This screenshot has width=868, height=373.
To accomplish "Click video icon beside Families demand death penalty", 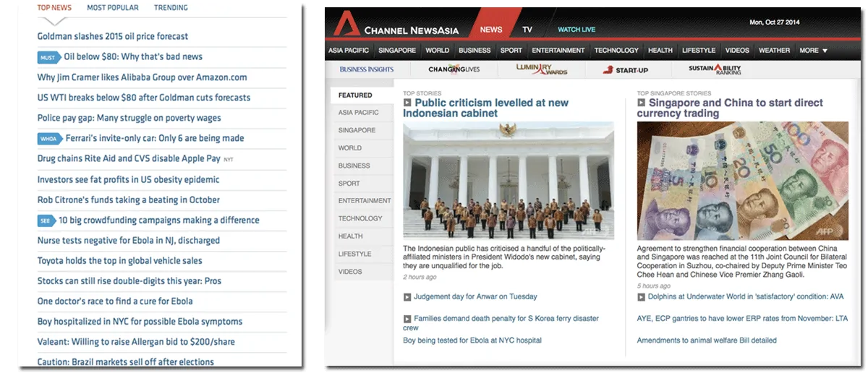I will tap(407, 319).
